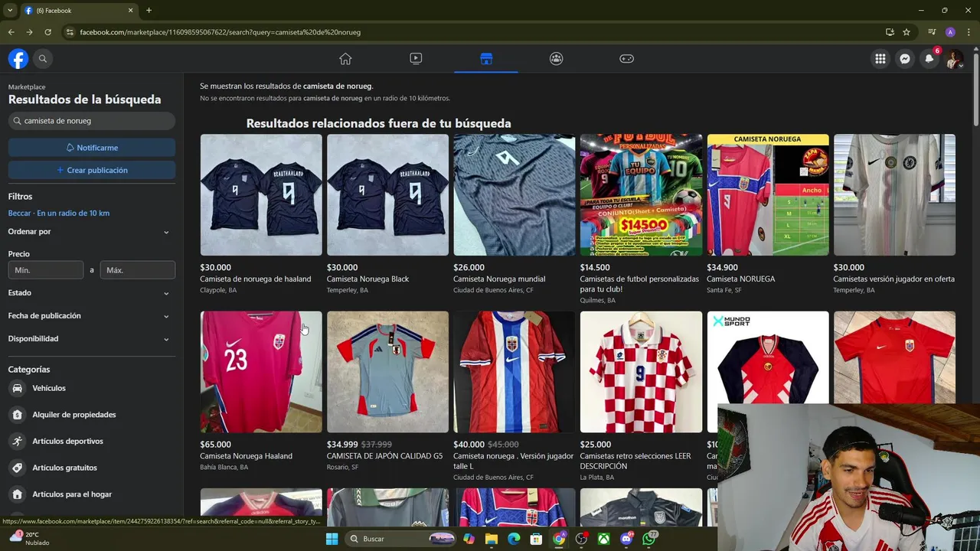This screenshot has width=980, height=551.
Task: Open the Video (Watch) tab
Action: click(x=416, y=58)
